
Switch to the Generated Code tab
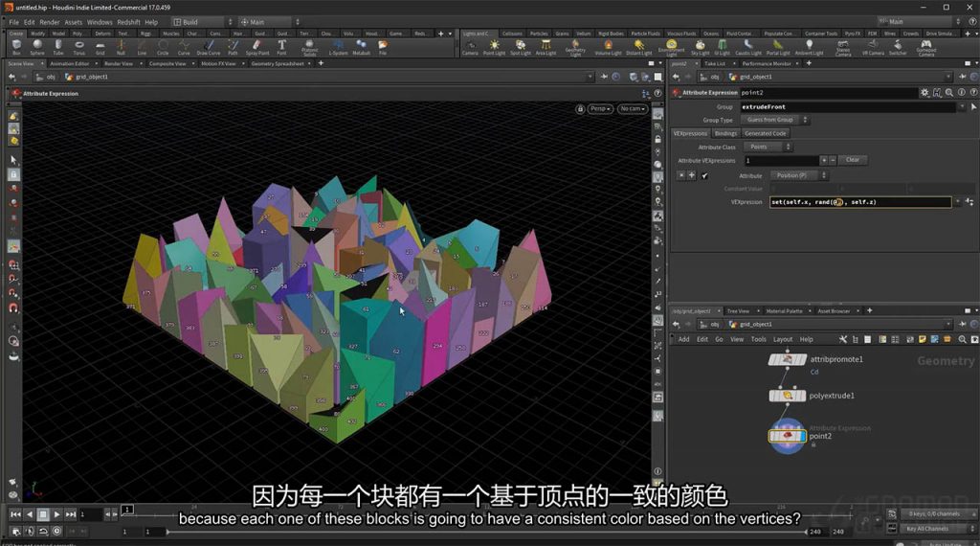[766, 133]
